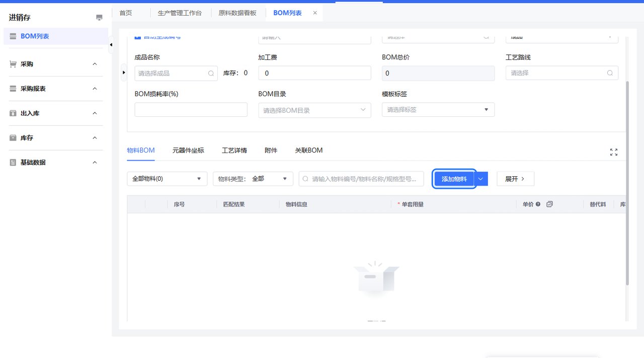The height and width of the screenshot is (358, 644).
Task: Click the 库存：0 label
Action: click(x=235, y=73)
